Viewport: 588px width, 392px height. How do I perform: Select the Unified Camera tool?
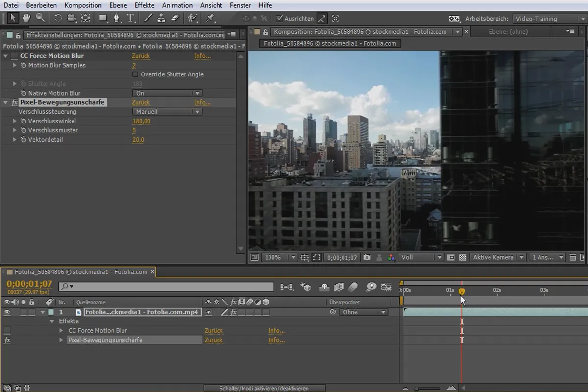pyautogui.click(x=72, y=18)
